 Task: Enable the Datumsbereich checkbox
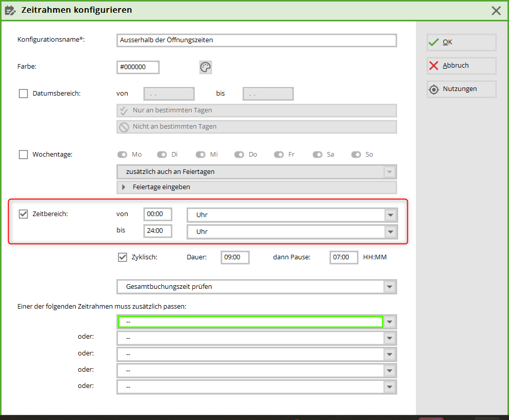(23, 94)
